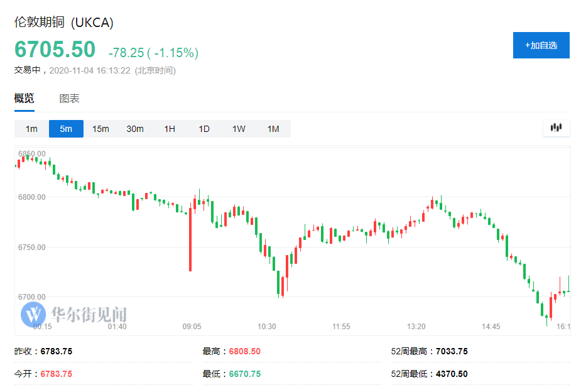Switch to the 图表 tab
This screenshot has height=392, width=581.
tap(70, 99)
